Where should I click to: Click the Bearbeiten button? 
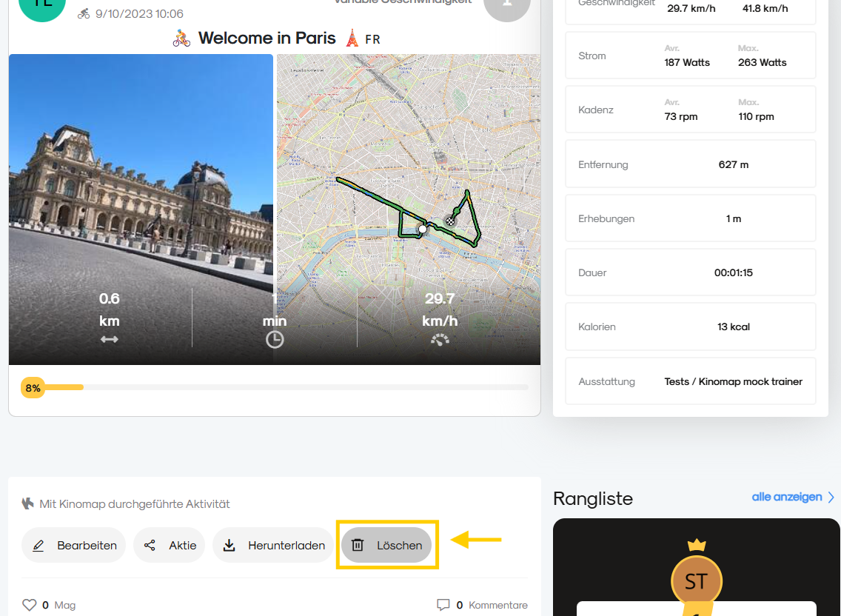click(73, 545)
